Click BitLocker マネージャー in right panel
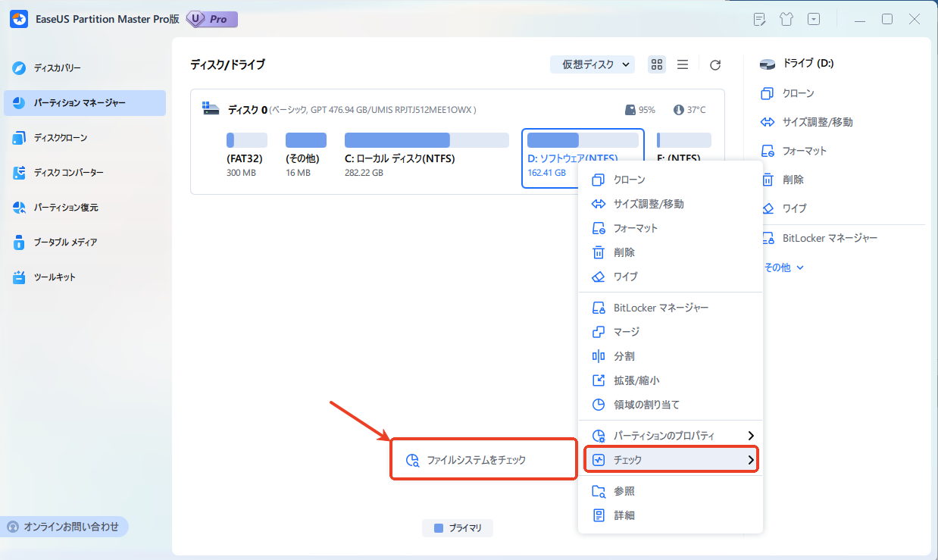Screen dimensions: 938x560 tap(819, 239)
